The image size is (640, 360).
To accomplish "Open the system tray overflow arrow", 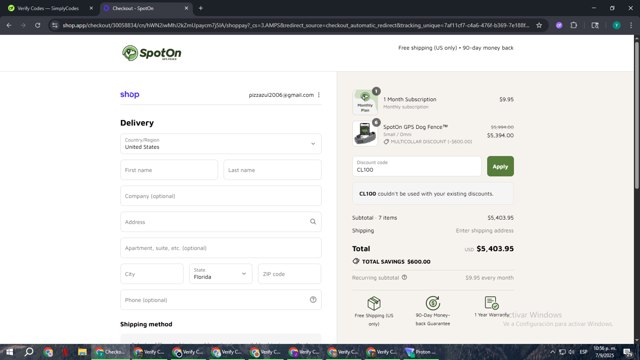I will pyautogui.click(x=552, y=352).
